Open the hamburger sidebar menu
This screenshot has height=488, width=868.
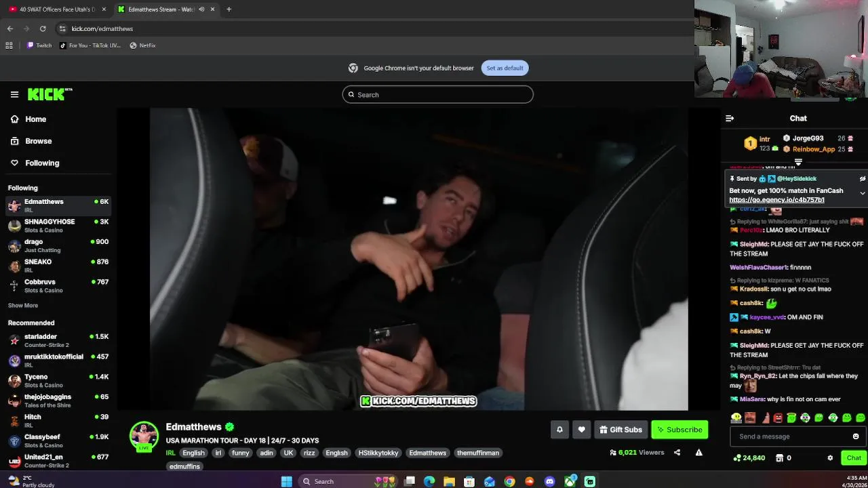click(14, 95)
